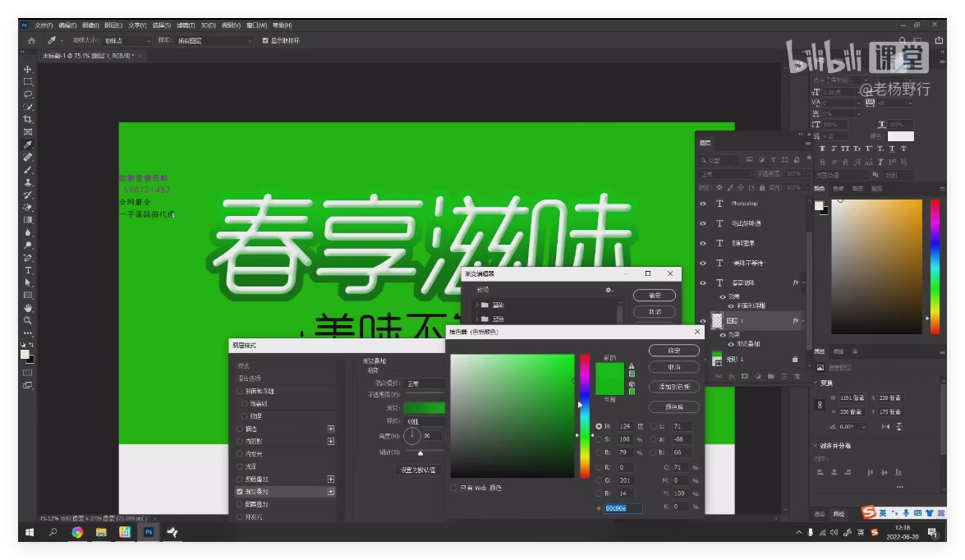Screen dimensions: 965x560
Task: Open the Windows Start menu
Action: tap(29, 532)
